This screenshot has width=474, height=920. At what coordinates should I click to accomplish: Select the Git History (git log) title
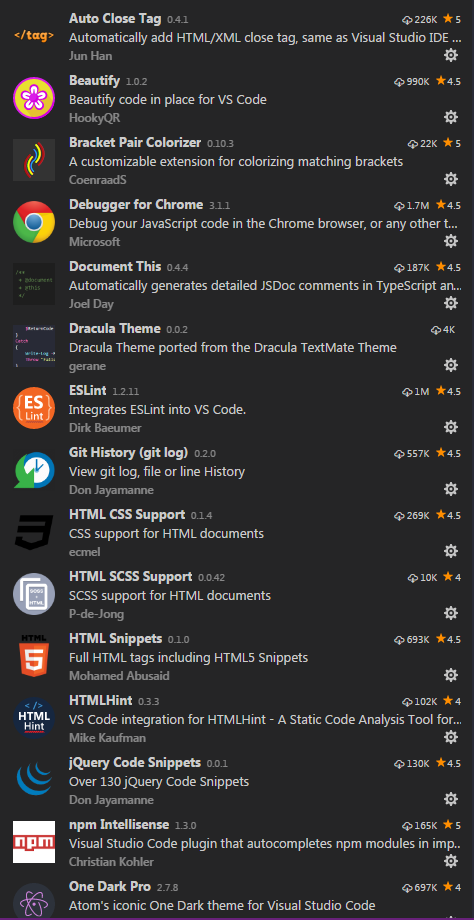[128, 452]
